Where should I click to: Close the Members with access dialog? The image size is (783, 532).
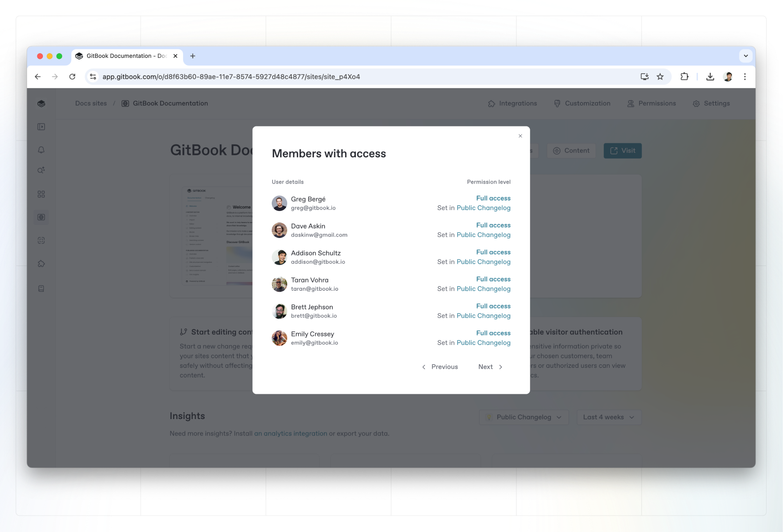click(520, 136)
